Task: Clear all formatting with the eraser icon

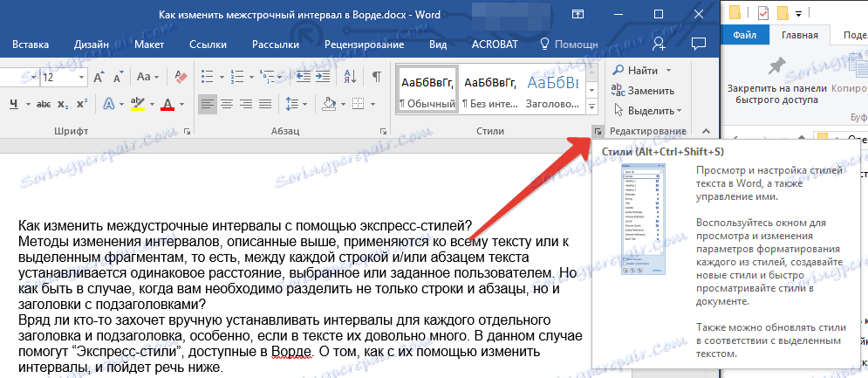Action: click(181, 77)
